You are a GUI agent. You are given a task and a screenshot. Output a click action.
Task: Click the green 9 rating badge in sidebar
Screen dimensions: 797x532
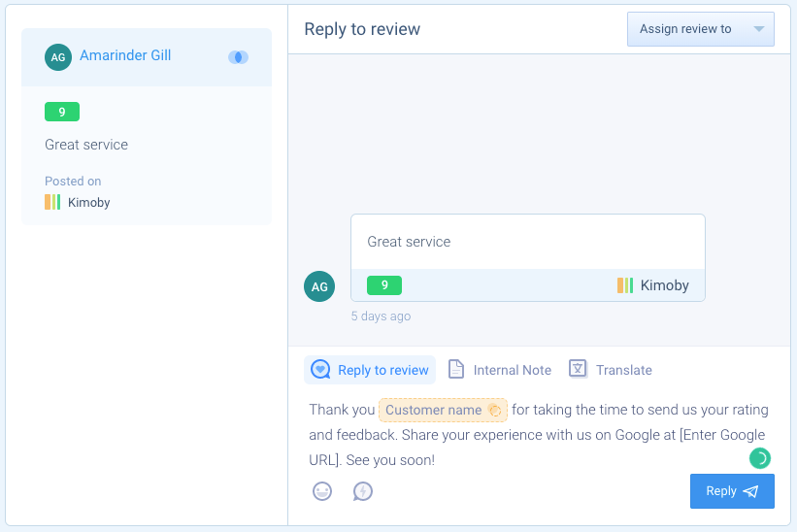pyautogui.click(x=62, y=112)
